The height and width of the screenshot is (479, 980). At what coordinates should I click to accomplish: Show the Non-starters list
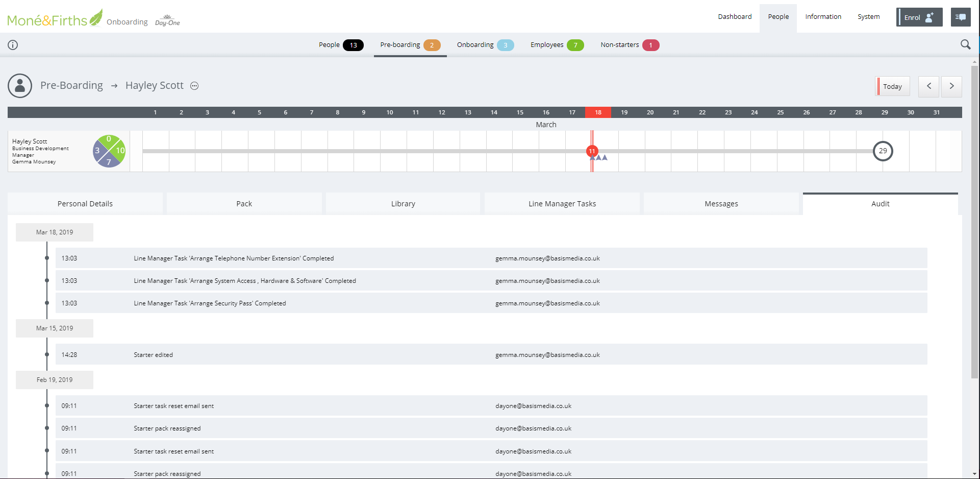[629, 45]
